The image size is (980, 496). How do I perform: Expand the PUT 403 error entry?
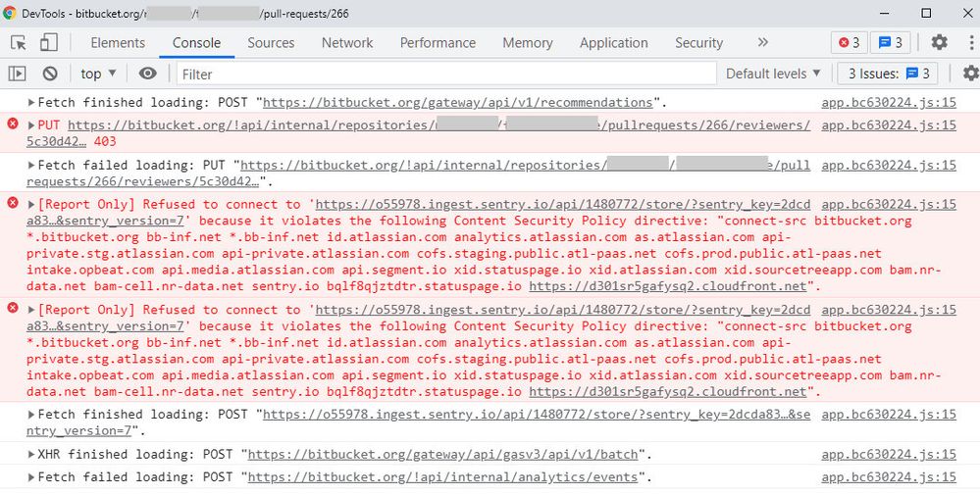pos(31,125)
